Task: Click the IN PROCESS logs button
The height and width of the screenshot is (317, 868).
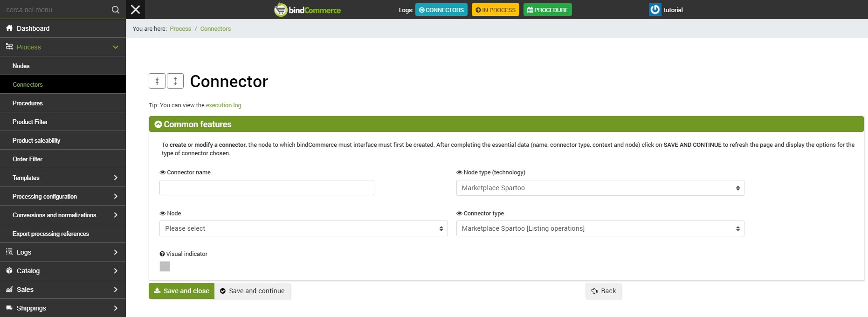Action: [495, 10]
